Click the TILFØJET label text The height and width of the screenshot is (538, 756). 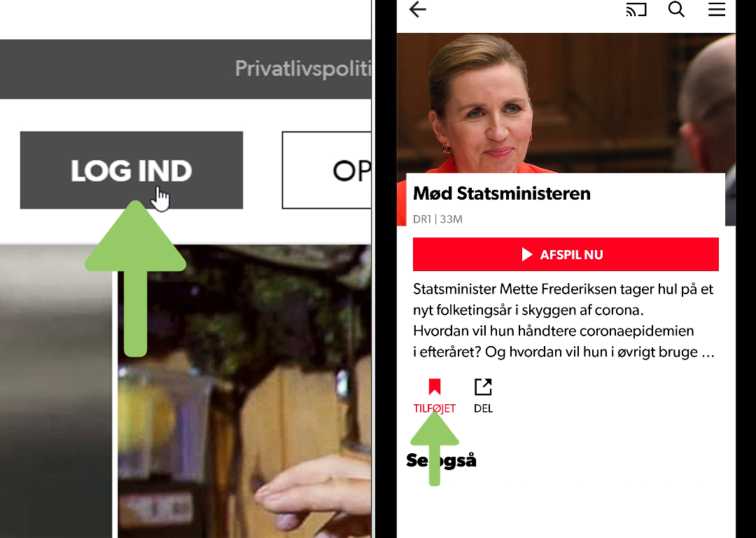click(x=435, y=408)
